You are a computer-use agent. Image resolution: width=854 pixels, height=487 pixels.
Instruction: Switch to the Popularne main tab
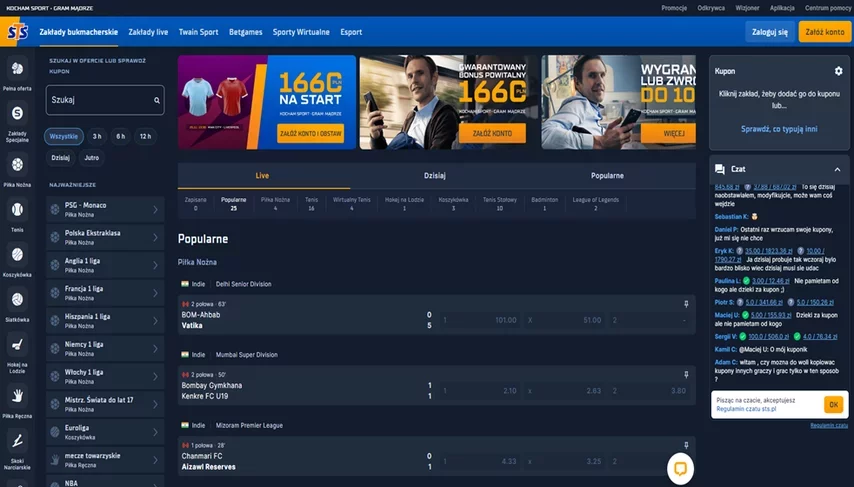607,175
